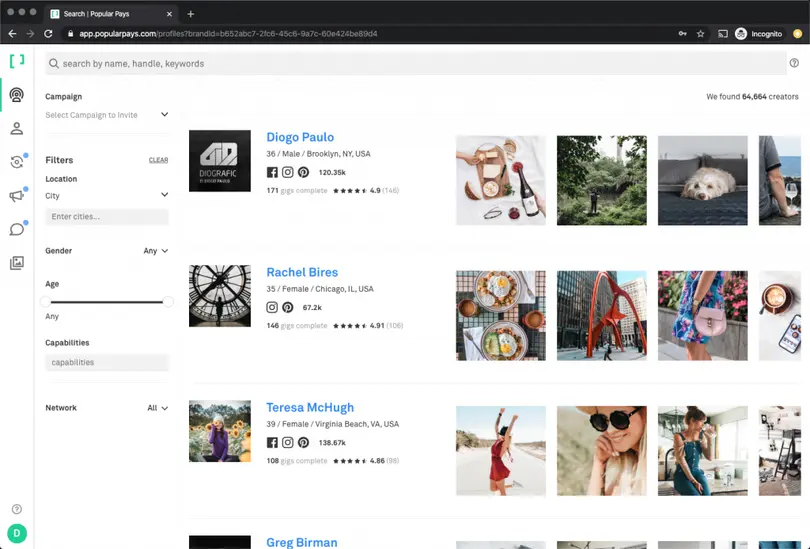The width and height of the screenshot is (810, 549).
Task: Click Teresa McHugh's Instagram icon
Action: pos(288,443)
